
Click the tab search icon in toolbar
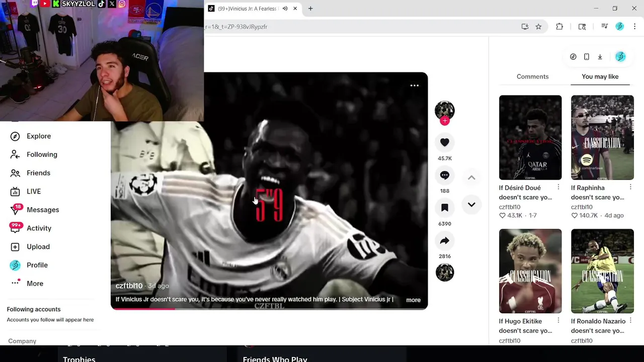[582, 27]
